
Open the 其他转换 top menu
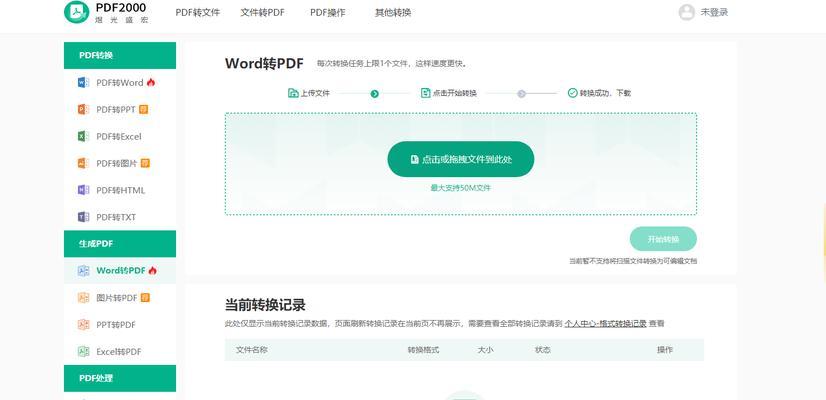coord(393,13)
